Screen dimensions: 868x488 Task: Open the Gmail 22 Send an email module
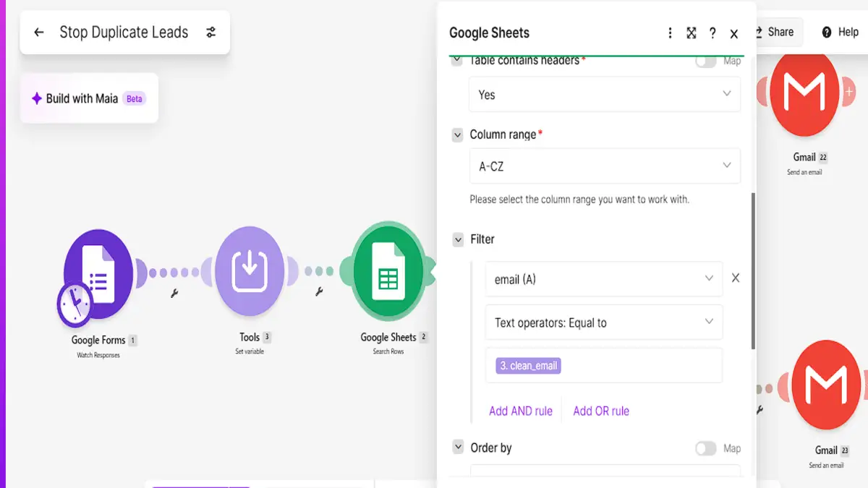pos(804,93)
